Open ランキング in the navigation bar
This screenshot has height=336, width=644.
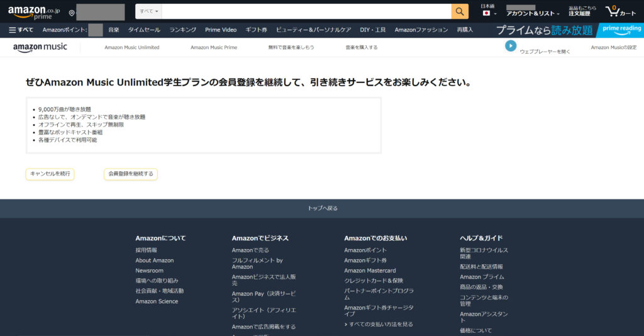[x=183, y=30]
